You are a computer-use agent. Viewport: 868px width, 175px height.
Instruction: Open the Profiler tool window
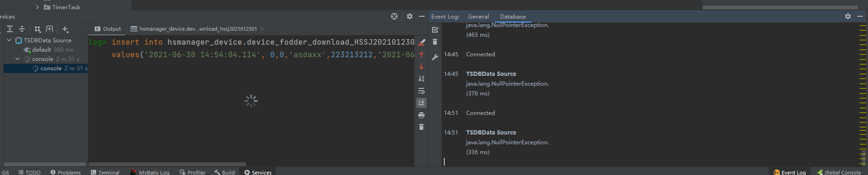[192, 172]
